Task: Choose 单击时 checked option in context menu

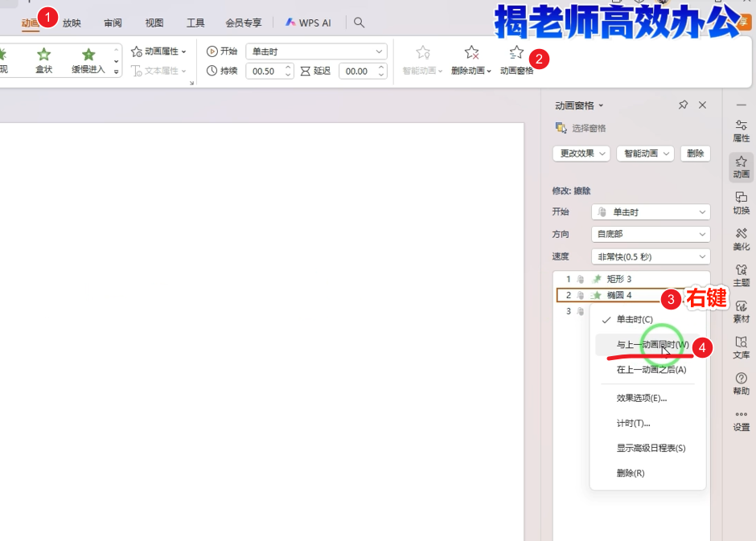Action: point(635,319)
